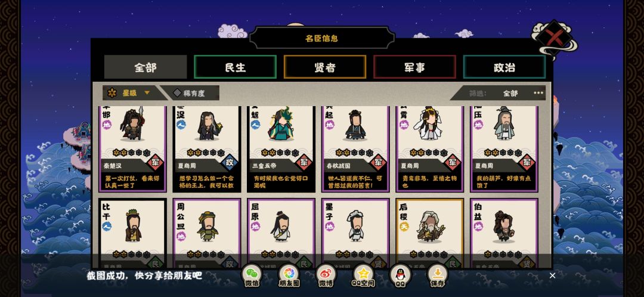Toggle sort by 稀有度
Screen dimensions: 644x297
point(190,93)
